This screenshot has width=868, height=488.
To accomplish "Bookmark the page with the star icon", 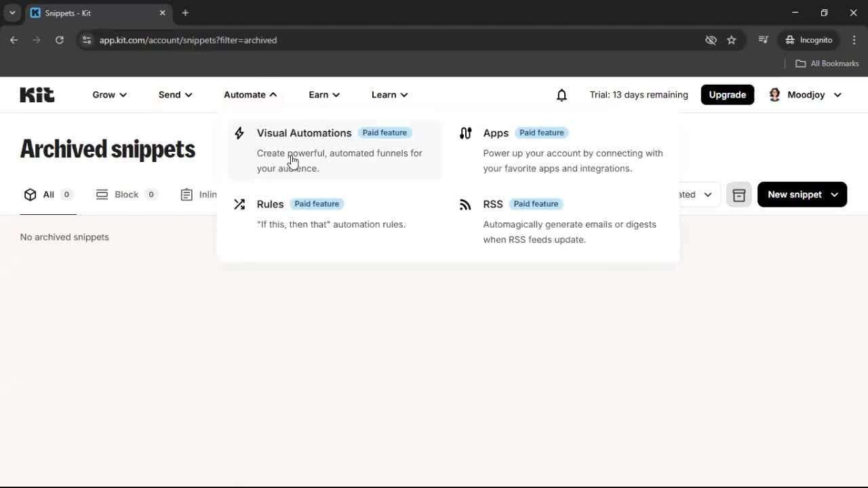I will 732,40.
